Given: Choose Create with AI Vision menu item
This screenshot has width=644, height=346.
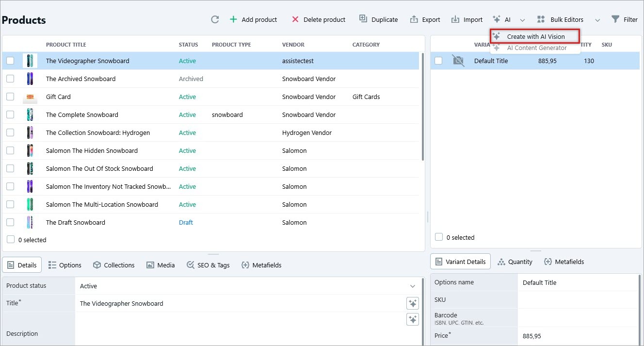Looking at the screenshot, I should click(535, 36).
